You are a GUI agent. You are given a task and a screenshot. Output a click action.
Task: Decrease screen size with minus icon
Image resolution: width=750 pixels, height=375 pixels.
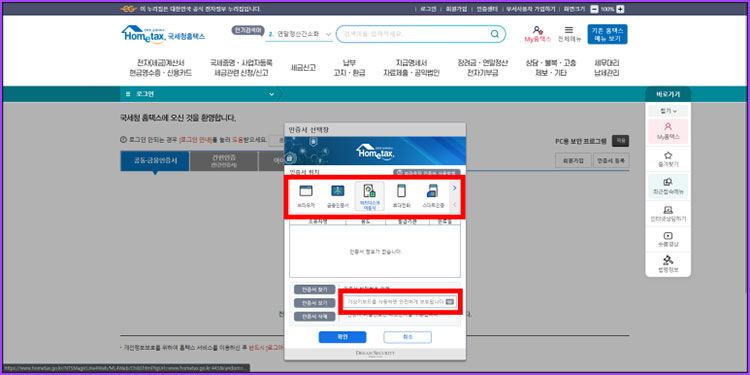594,9
